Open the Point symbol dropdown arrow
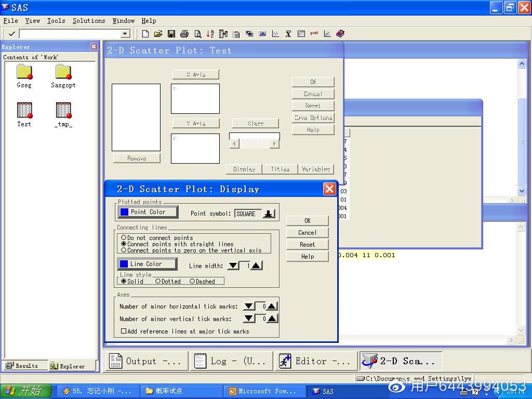This screenshot has width=532, height=399. pos(269,214)
